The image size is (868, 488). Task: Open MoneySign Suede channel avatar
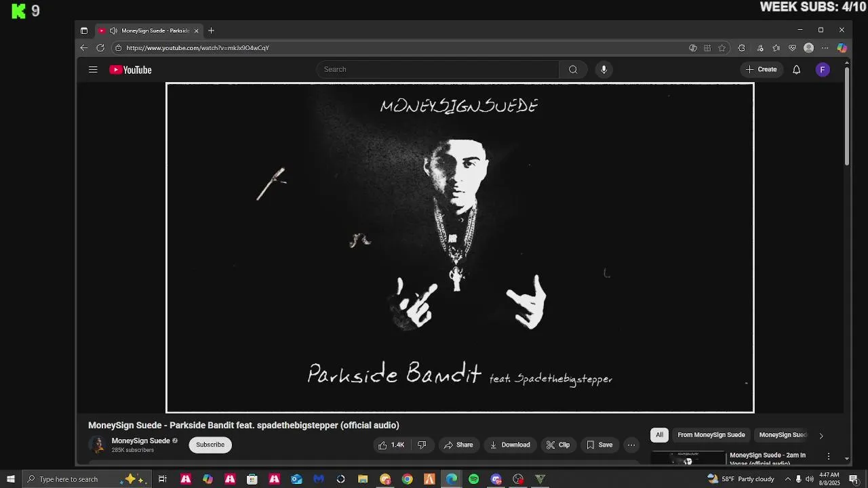click(98, 445)
